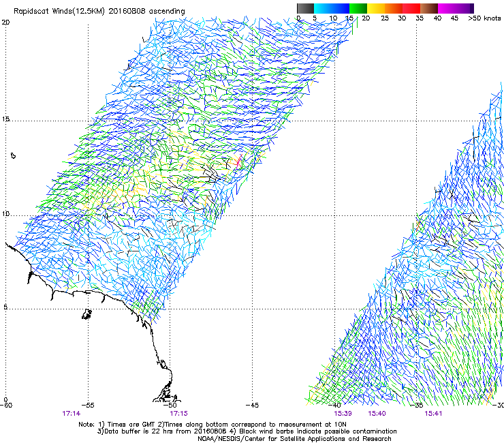Click the '45' label under the color legend
The image size is (504, 443).
454,18
